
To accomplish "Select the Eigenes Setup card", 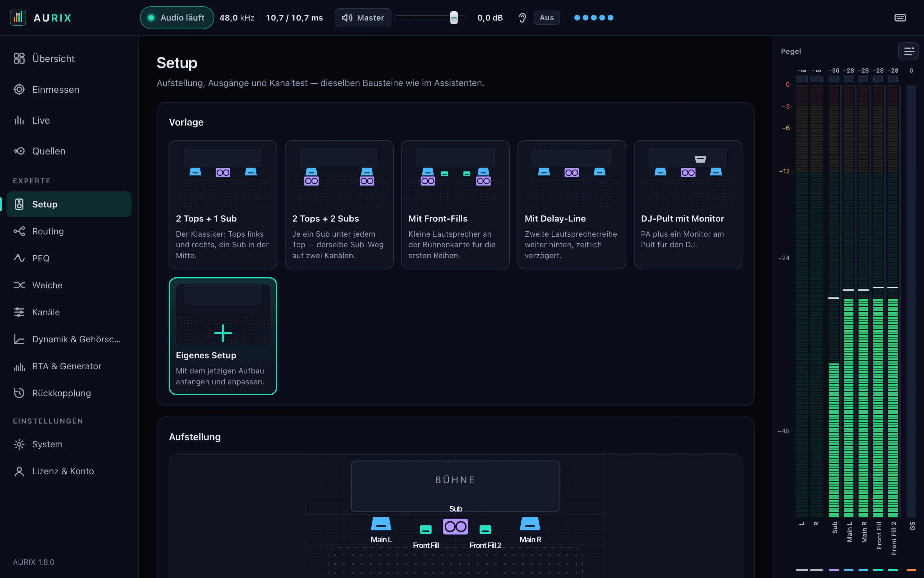I will [x=223, y=336].
